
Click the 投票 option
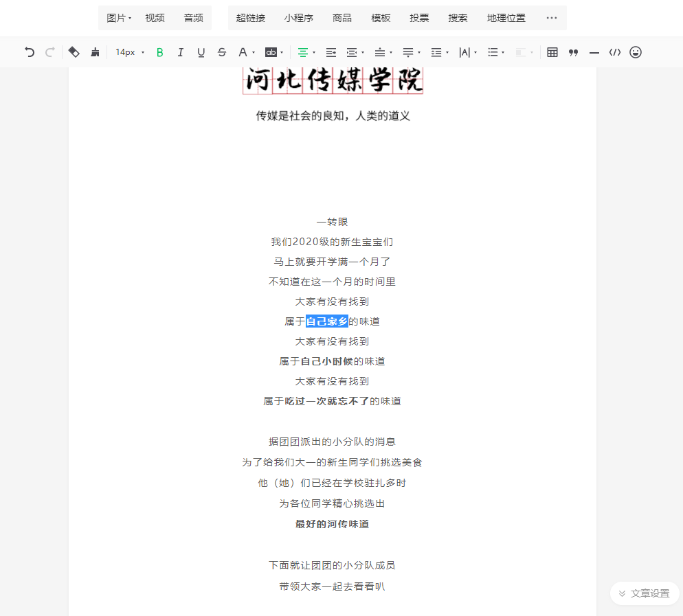pos(419,18)
